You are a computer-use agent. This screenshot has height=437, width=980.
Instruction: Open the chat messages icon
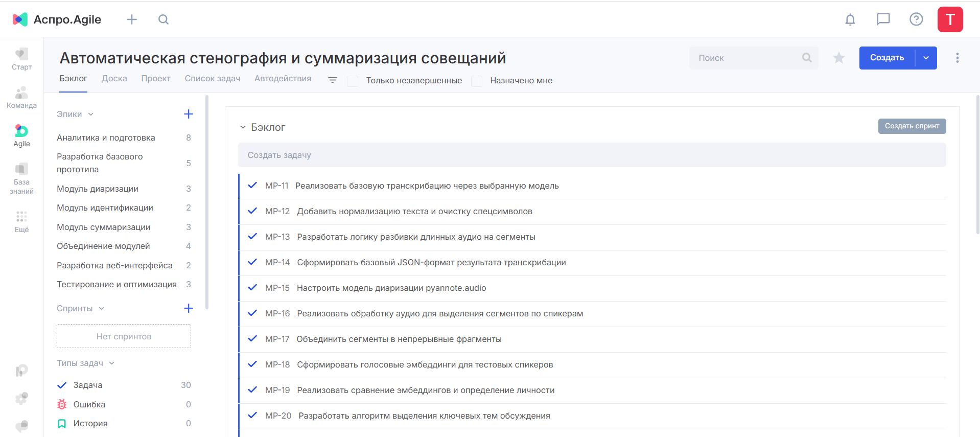point(883,19)
